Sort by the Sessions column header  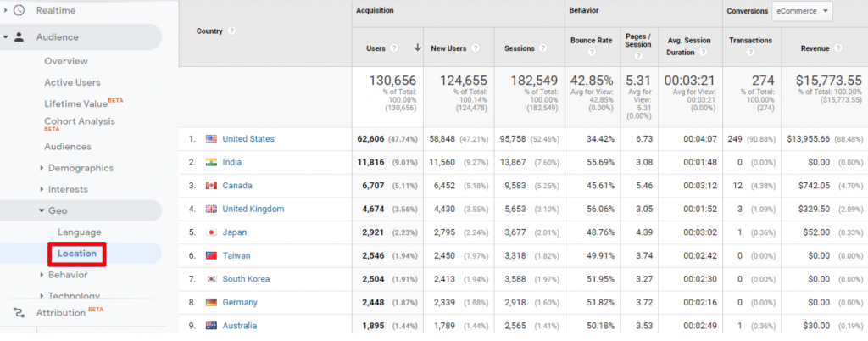point(520,48)
